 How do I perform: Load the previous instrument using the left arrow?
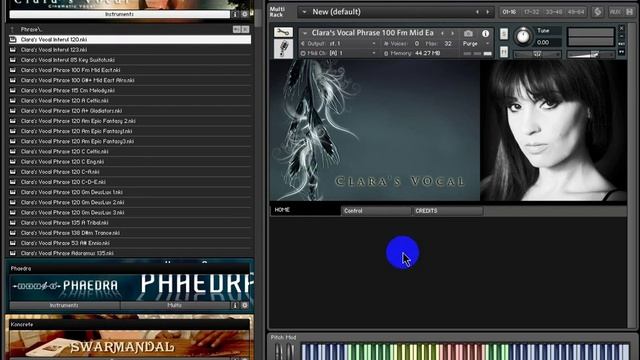tap(442, 33)
